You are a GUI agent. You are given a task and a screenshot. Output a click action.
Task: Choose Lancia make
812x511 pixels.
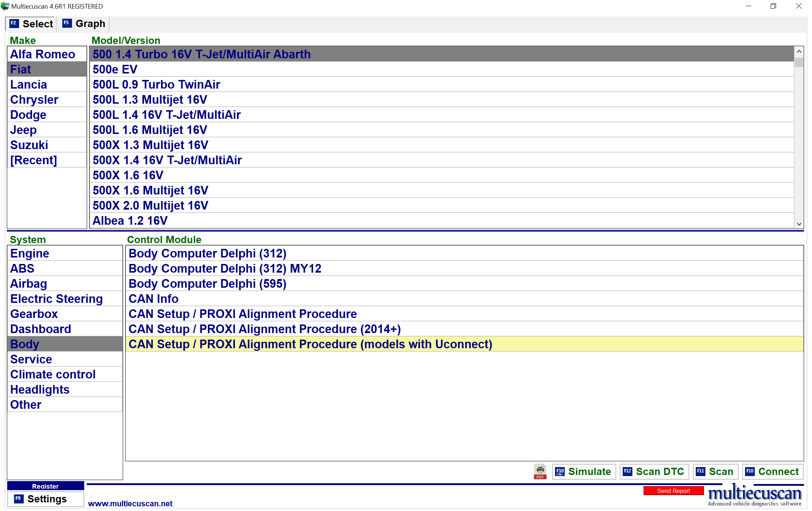pyautogui.click(x=47, y=84)
